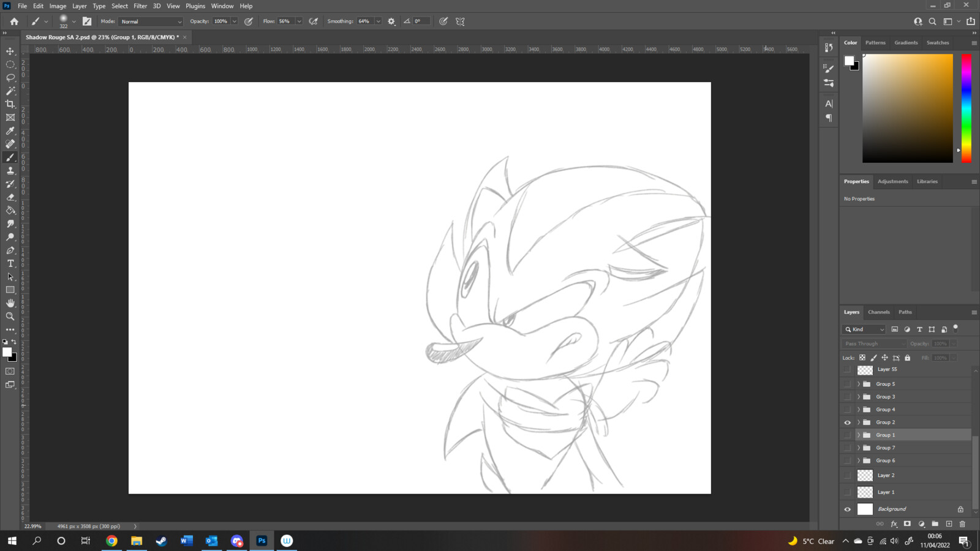
Task: Toggle pressure for opacity button
Action: [249, 21]
